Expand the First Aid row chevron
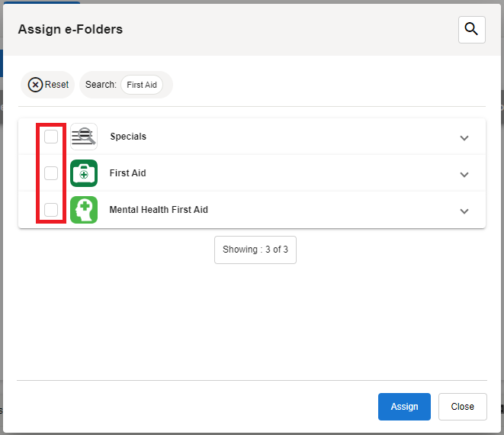 pyautogui.click(x=464, y=174)
